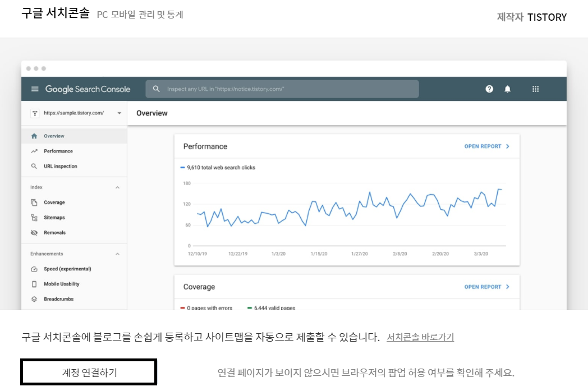Click the Sitemaps tree icon
This screenshot has height=391, width=588.
34,218
